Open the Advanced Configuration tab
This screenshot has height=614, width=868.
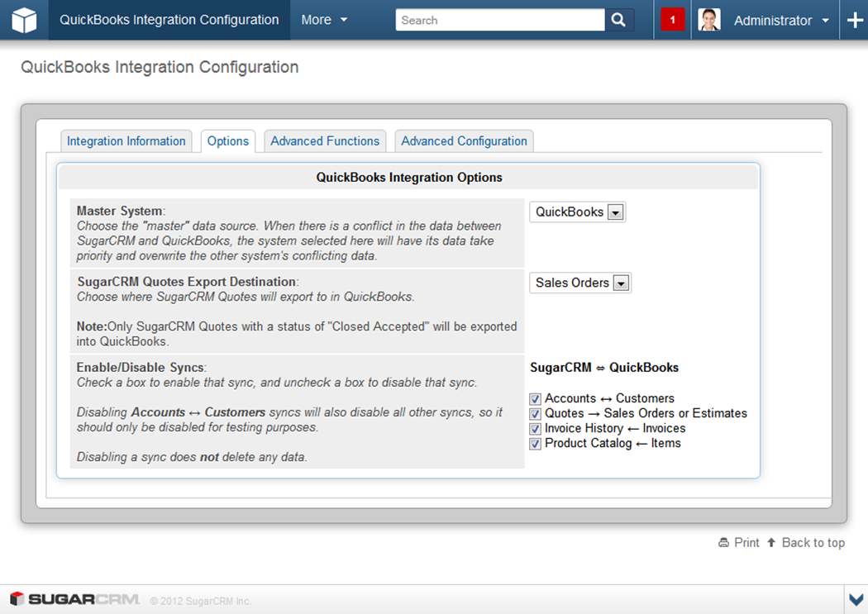pos(464,141)
